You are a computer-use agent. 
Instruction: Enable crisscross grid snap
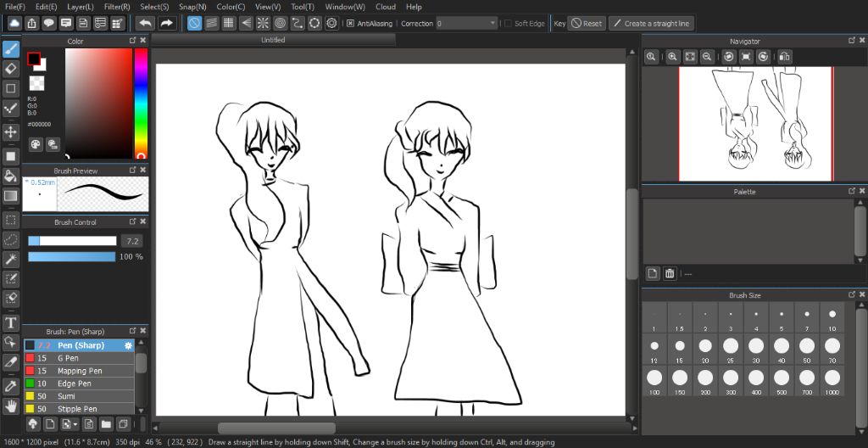[x=229, y=23]
